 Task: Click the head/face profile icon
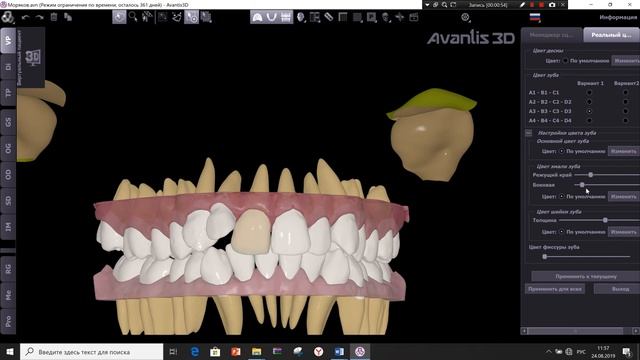(x=301, y=17)
